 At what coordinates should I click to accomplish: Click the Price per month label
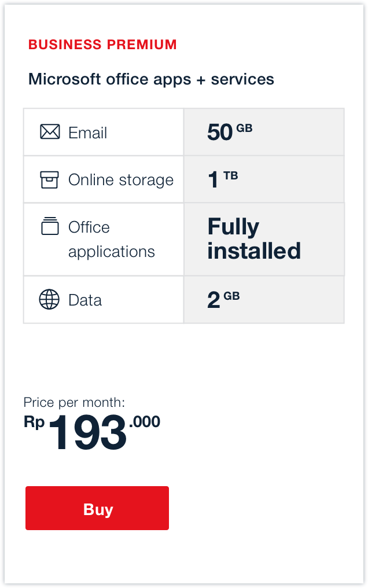[x=74, y=403]
